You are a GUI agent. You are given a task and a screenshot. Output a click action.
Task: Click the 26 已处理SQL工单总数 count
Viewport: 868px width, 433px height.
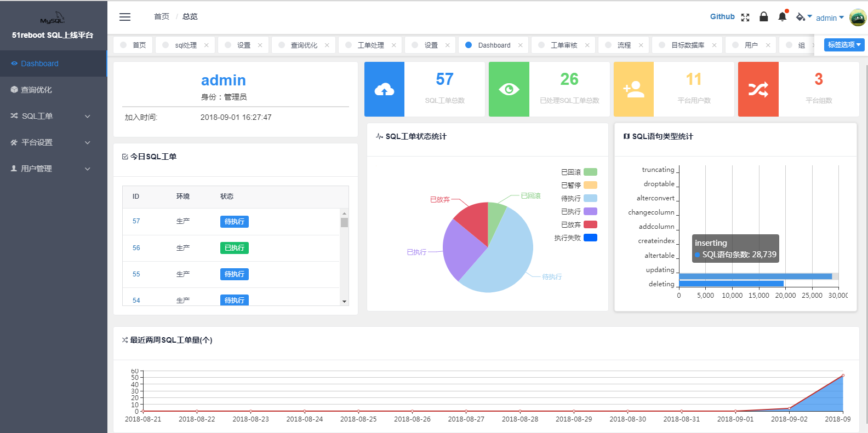(x=569, y=79)
